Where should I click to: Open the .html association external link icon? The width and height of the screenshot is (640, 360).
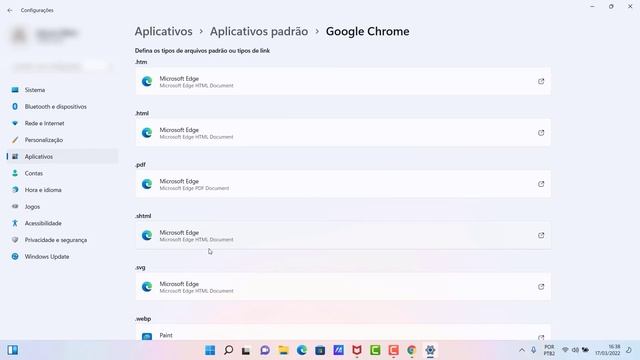point(541,133)
